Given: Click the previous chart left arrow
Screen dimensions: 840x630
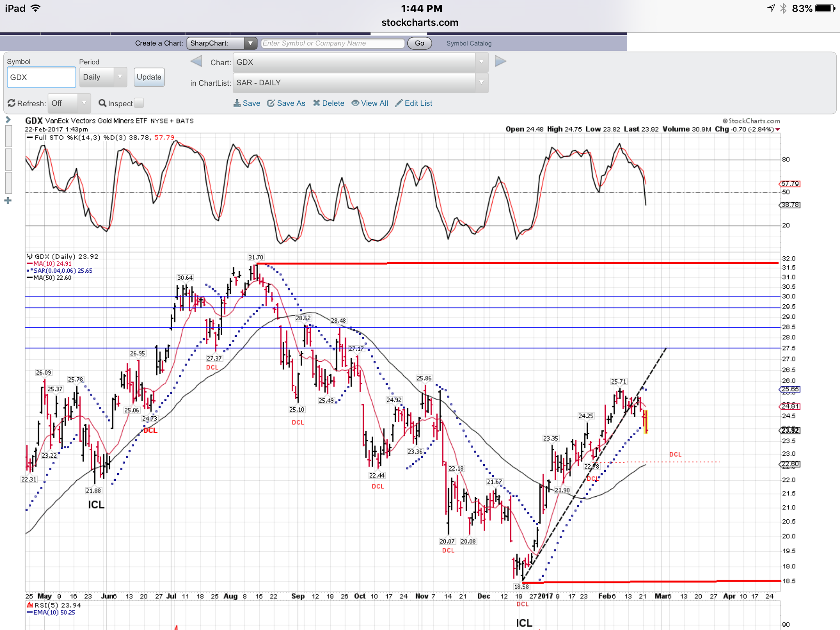Looking at the screenshot, I should pos(196,62).
